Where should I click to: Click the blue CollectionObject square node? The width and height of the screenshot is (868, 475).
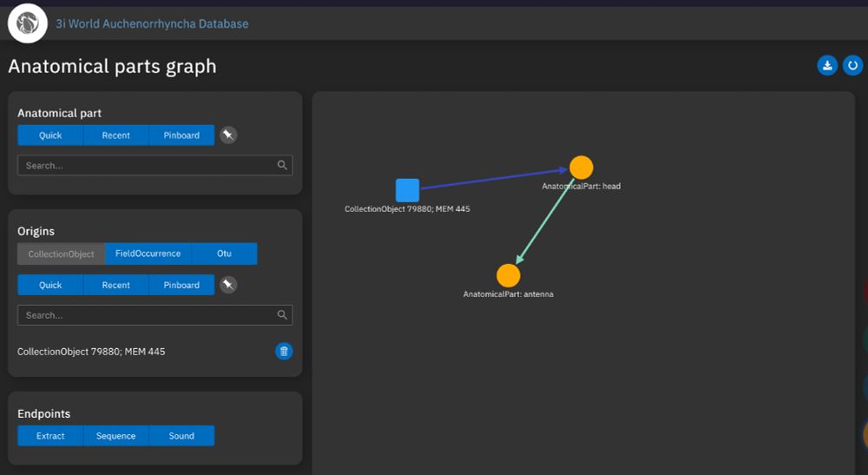click(x=407, y=190)
